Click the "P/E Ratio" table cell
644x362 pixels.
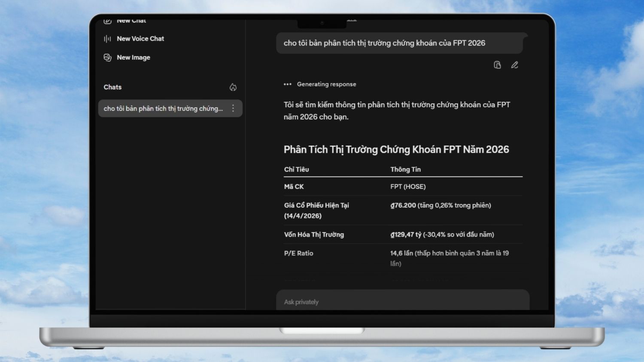298,253
